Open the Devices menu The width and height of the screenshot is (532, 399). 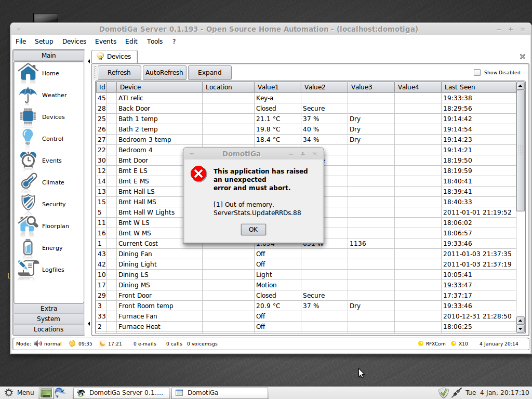74,42
